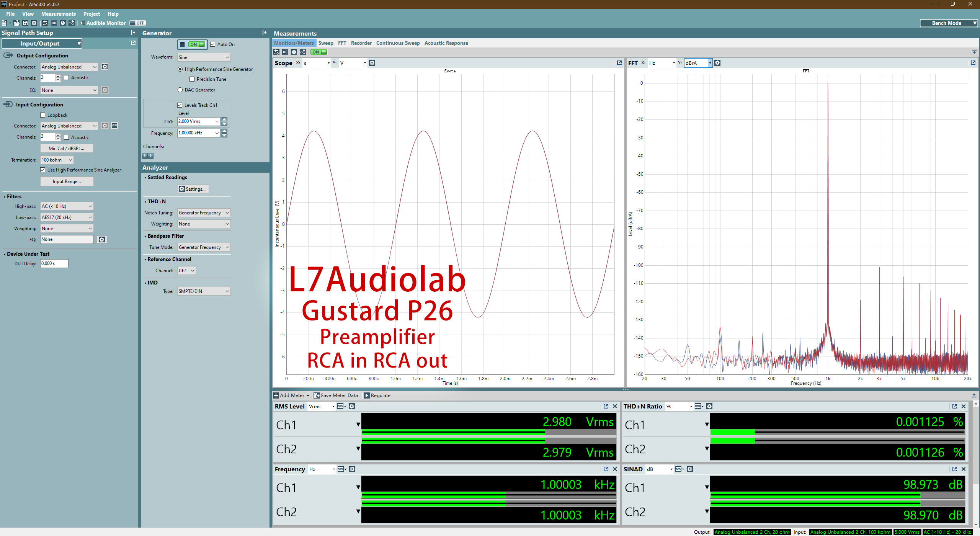Toggle the Auto On checkbox
This screenshot has height=536, width=980.
point(213,44)
